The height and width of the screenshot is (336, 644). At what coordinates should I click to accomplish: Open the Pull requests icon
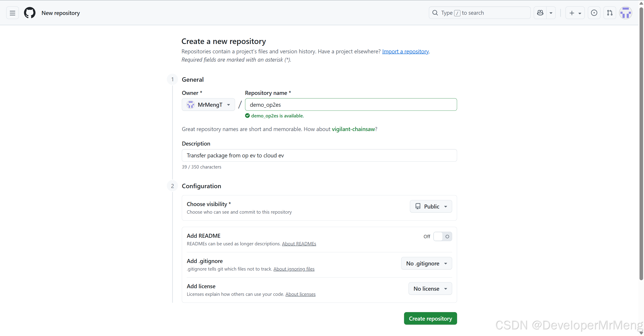point(610,13)
